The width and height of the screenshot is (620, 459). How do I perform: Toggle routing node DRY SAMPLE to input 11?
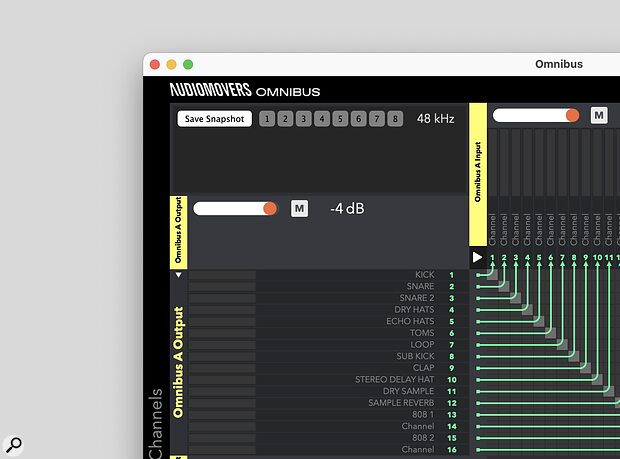pyautogui.click(x=609, y=391)
